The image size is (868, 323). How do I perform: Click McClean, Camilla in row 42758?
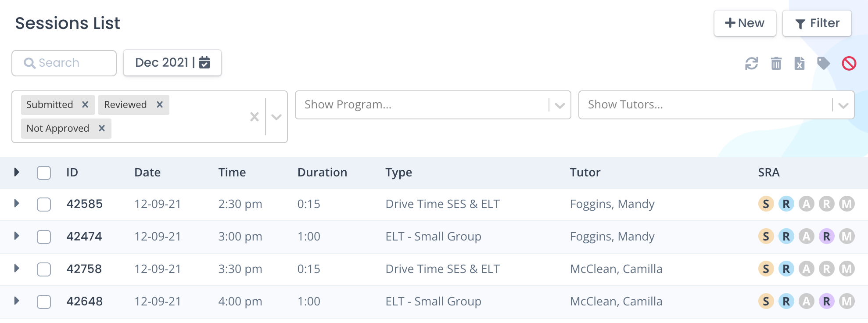[616, 269]
